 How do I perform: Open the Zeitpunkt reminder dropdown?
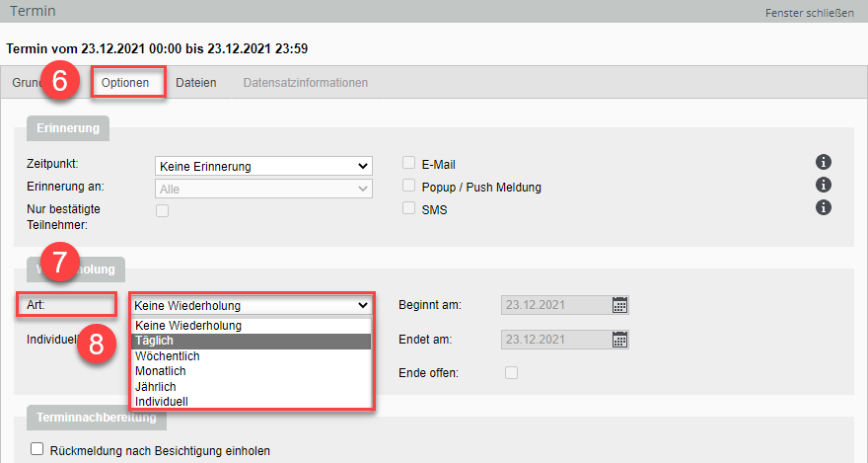263,166
